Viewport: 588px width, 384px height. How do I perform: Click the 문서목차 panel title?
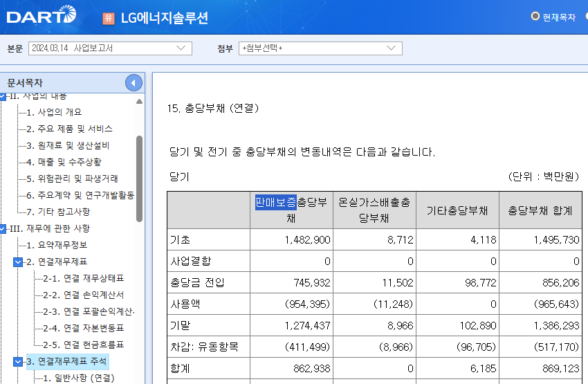[25, 83]
